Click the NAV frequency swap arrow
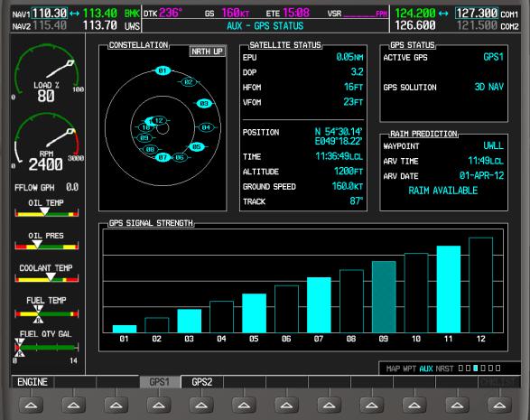 tap(75, 14)
